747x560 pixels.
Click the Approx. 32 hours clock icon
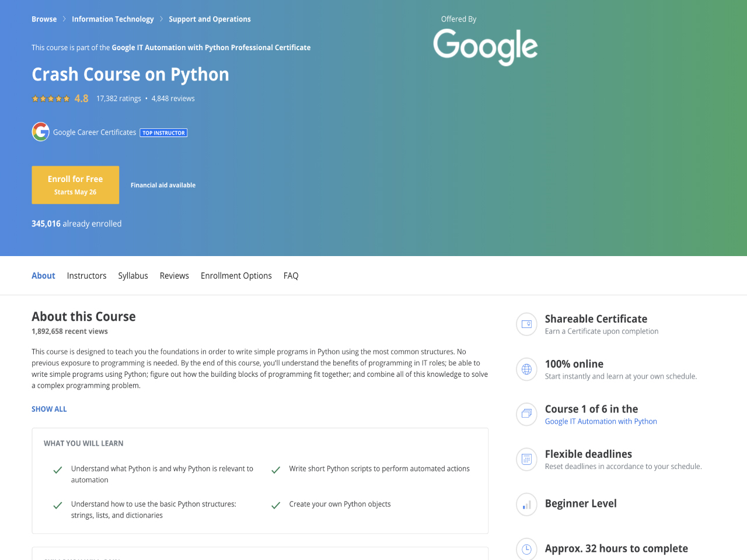click(x=526, y=549)
